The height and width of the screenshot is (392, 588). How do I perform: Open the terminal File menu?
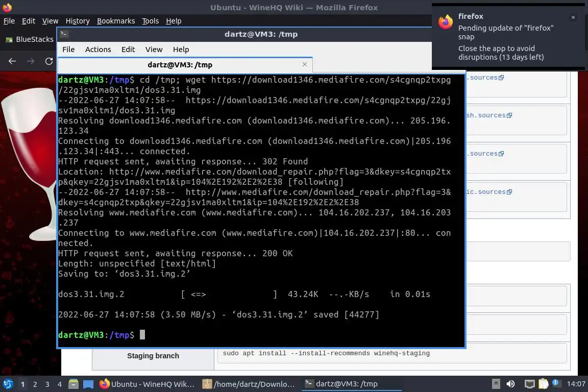(68, 50)
